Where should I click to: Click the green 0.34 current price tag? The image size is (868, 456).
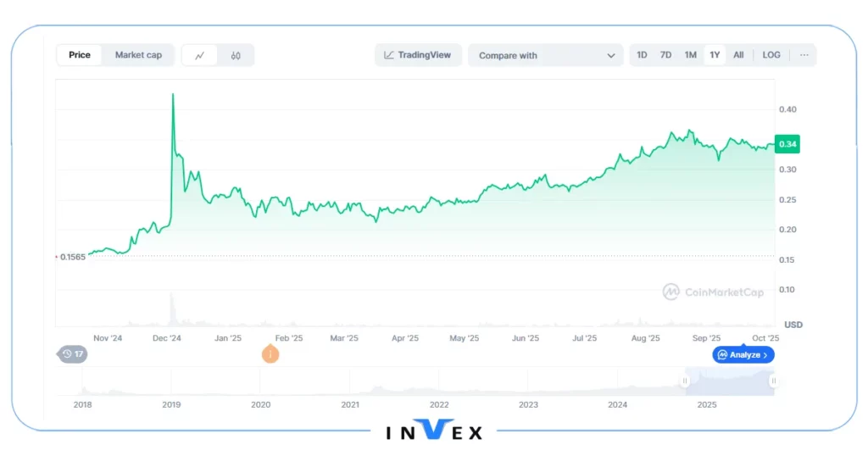(x=787, y=145)
